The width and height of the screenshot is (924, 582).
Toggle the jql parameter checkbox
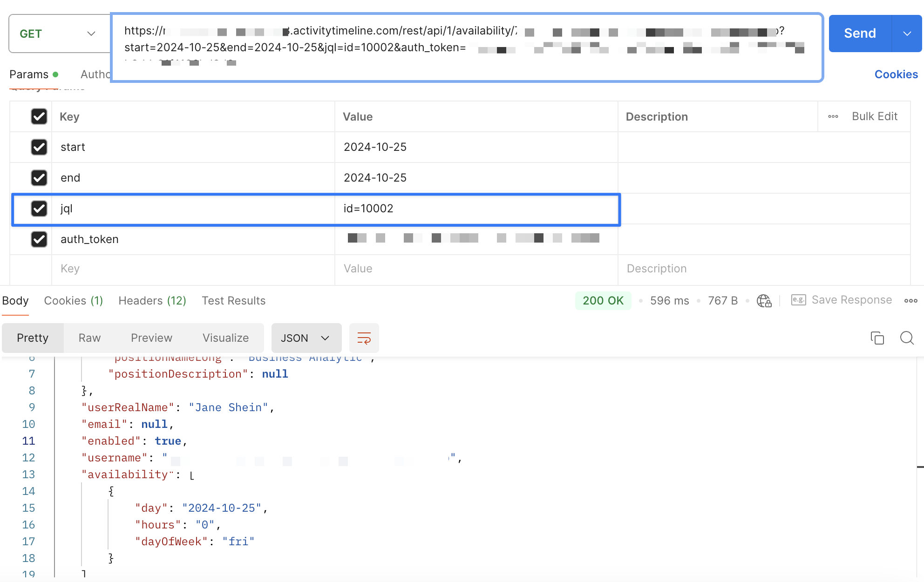(39, 209)
